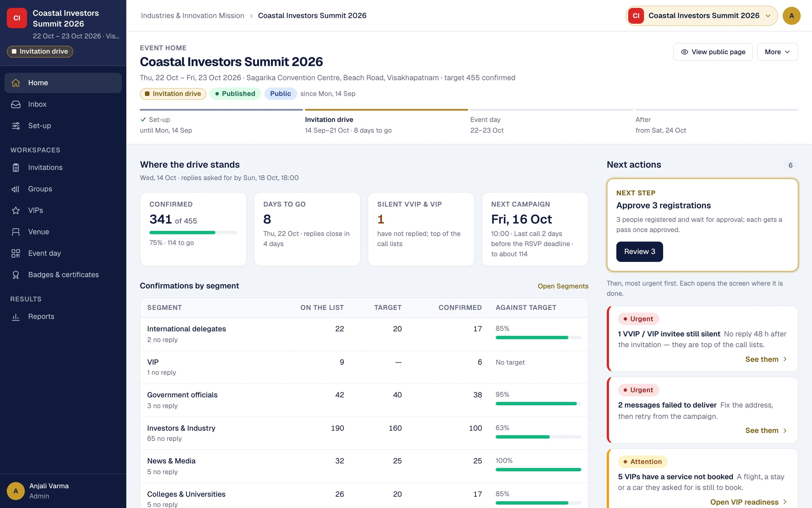The height and width of the screenshot is (508, 812).
Task: Click the Event day QR icon
Action: (x=16, y=253)
